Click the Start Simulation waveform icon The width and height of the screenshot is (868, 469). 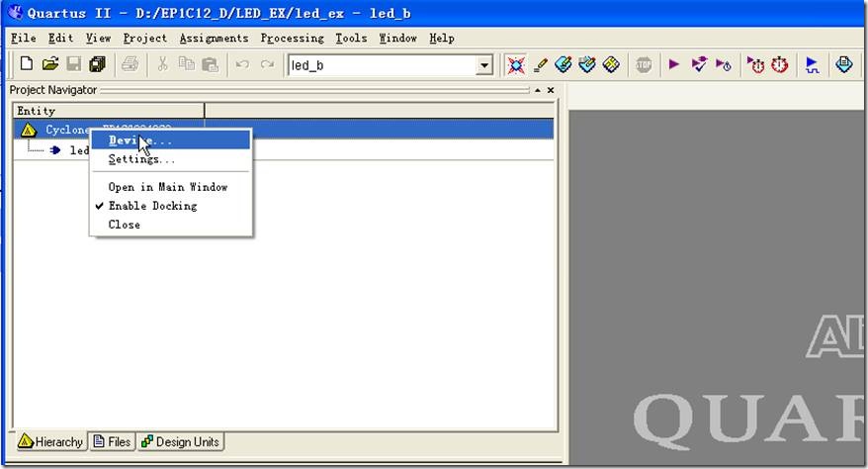click(x=812, y=64)
